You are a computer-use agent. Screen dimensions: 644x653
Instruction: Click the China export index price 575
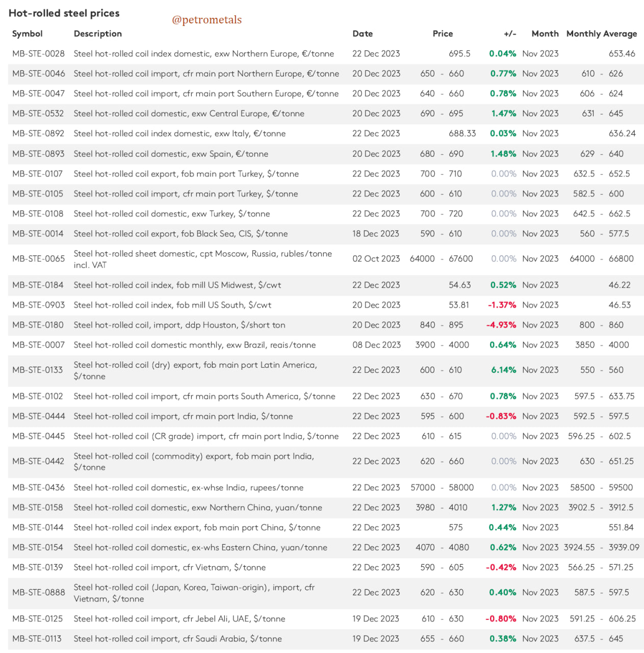(x=455, y=528)
